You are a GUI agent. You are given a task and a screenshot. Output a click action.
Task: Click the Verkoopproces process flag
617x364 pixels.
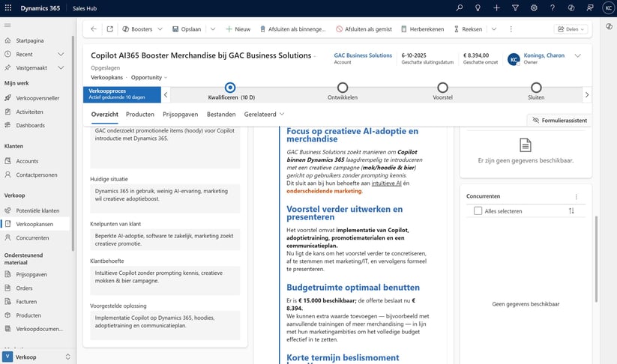coord(122,94)
